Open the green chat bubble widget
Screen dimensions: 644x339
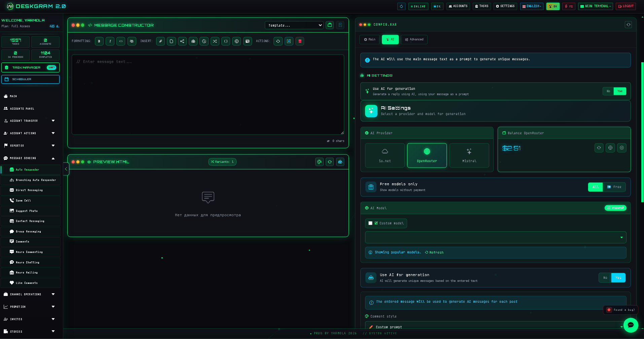click(631, 325)
